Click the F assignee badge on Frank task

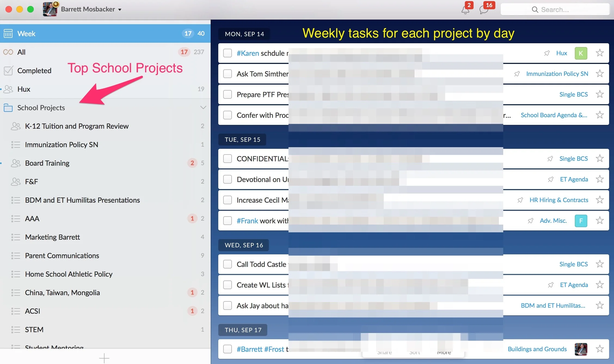click(581, 221)
